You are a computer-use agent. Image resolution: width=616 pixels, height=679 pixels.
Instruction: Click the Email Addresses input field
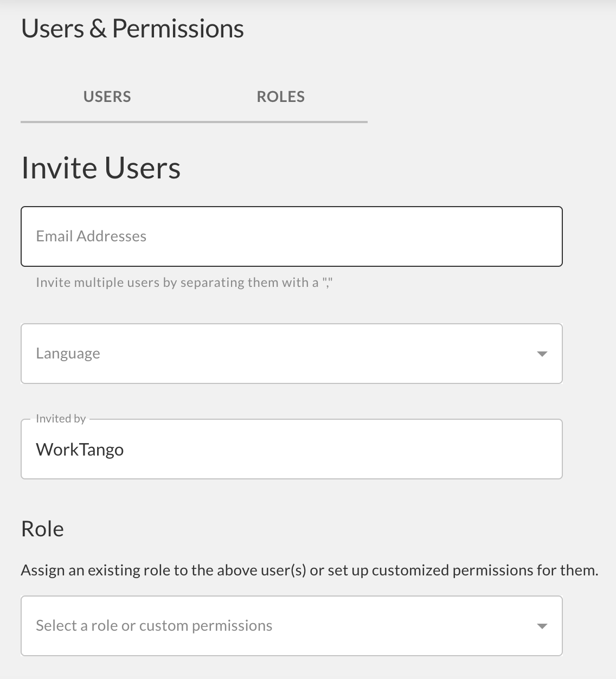coord(292,236)
